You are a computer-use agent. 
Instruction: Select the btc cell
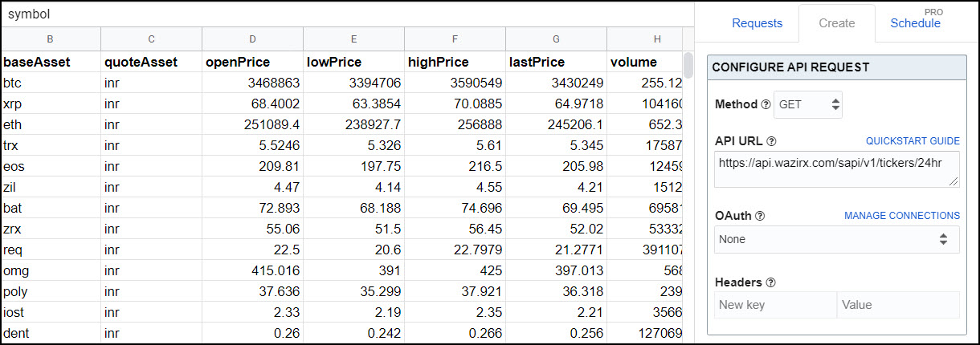pos(51,83)
